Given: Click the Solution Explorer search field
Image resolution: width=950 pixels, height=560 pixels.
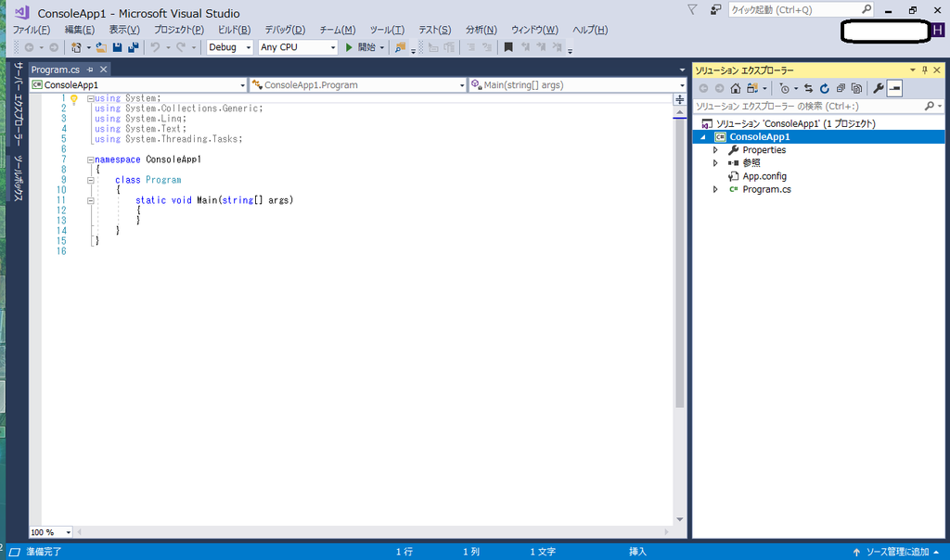Looking at the screenshot, I should (808, 106).
